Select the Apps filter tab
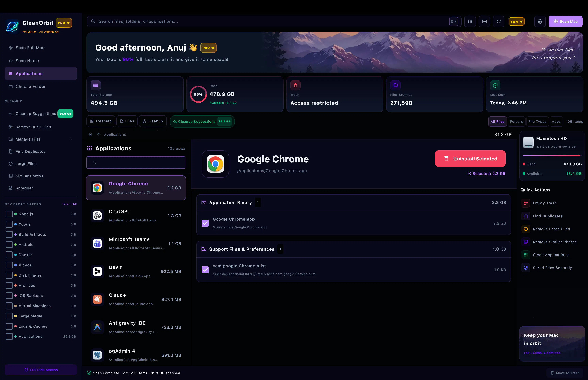The height and width of the screenshot is (380, 588). [556, 122]
